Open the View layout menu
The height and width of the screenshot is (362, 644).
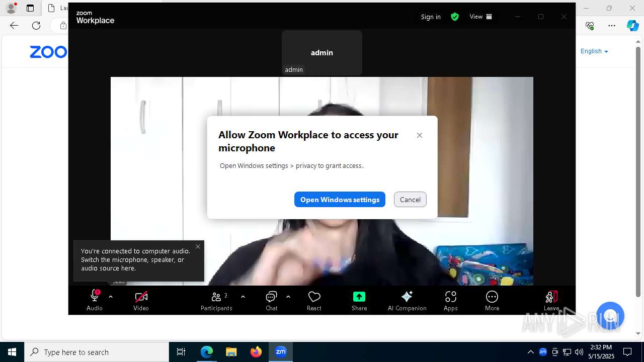(480, 17)
